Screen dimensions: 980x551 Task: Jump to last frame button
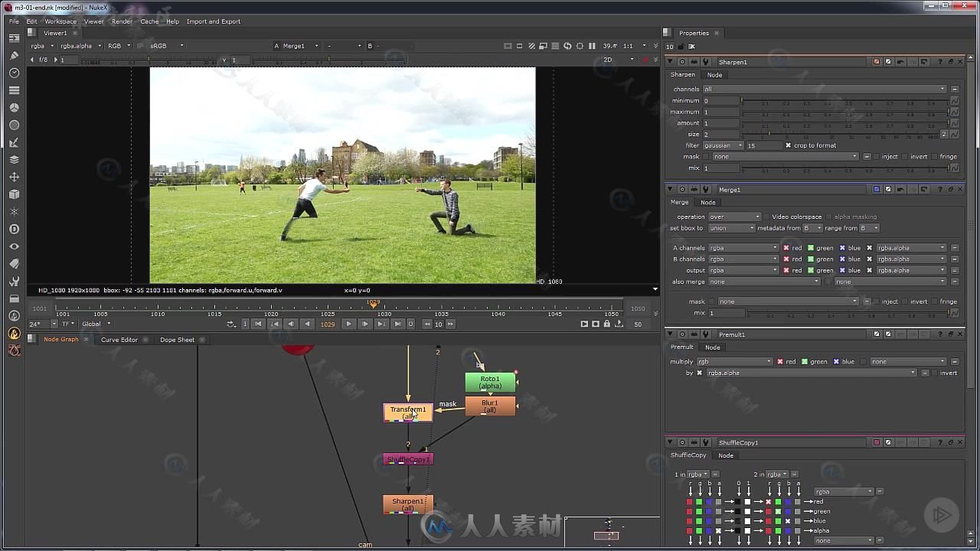tap(397, 324)
